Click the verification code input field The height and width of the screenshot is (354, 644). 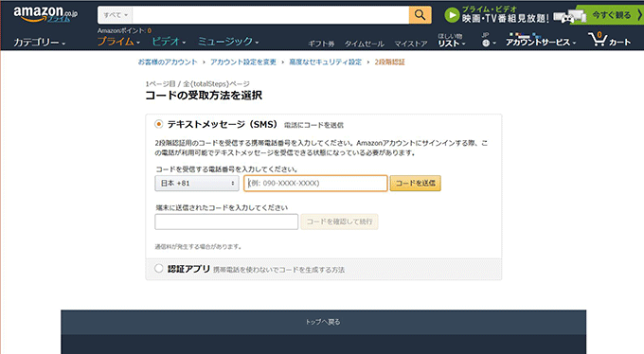click(226, 221)
